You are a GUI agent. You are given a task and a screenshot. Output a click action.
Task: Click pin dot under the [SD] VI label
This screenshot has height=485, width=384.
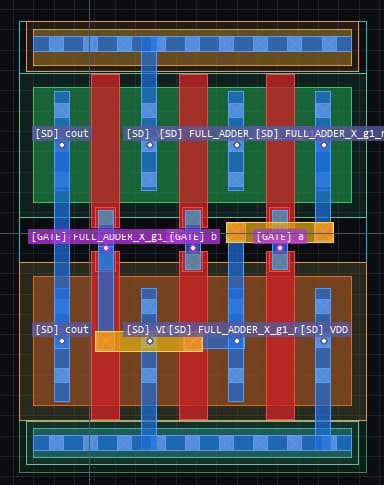point(150,341)
